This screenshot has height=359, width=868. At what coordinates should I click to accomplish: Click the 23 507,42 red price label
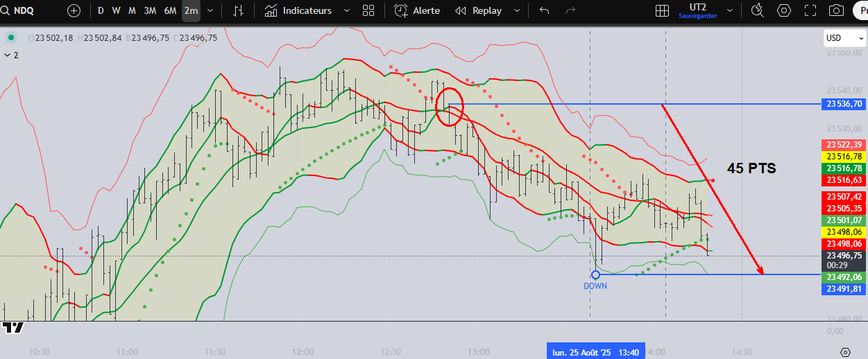(x=844, y=197)
